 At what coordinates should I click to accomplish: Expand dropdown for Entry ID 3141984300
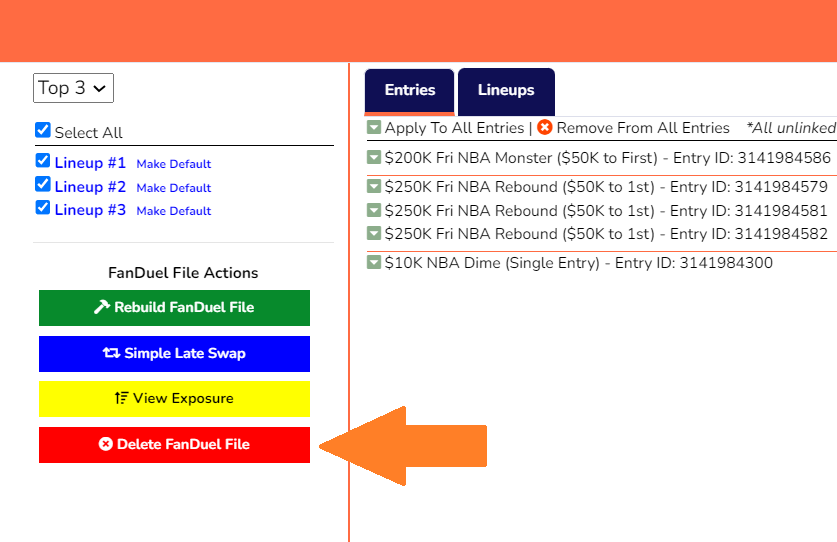(x=374, y=262)
